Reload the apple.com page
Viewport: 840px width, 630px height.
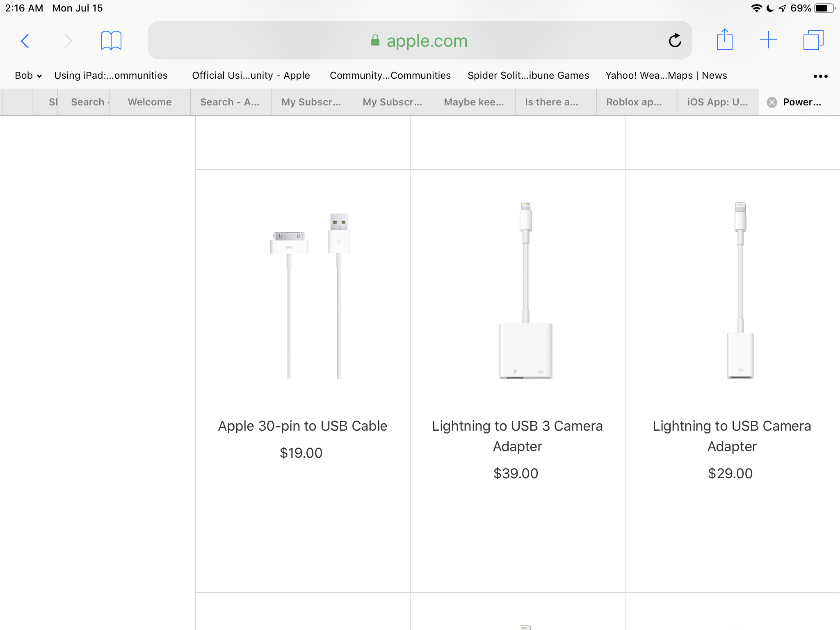click(675, 41)
